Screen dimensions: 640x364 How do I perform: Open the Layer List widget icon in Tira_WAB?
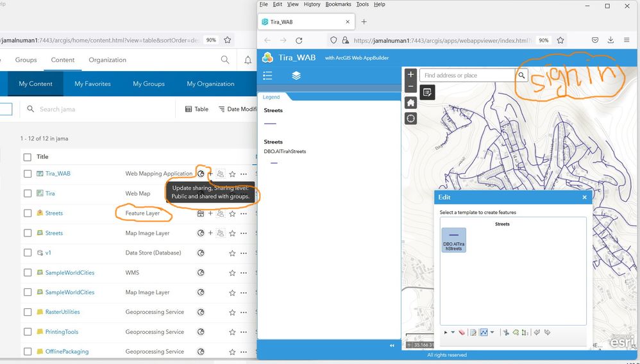[296, 76]
